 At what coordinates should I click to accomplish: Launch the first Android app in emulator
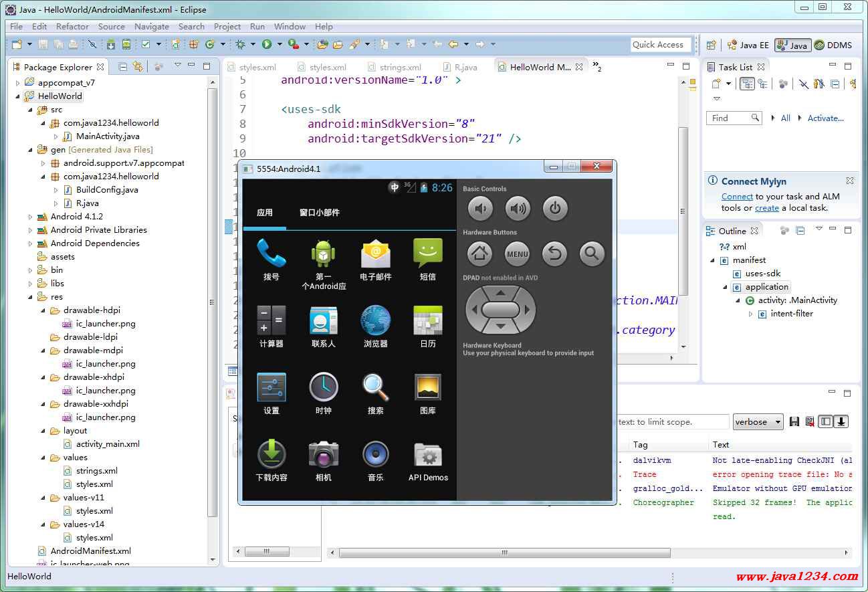tap(324, 264)
